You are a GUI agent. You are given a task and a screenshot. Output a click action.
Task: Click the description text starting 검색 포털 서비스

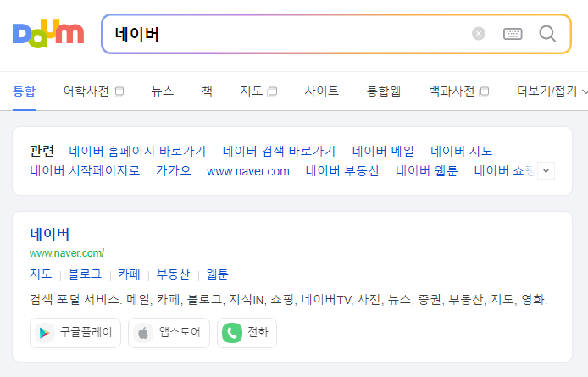[289, 299]
